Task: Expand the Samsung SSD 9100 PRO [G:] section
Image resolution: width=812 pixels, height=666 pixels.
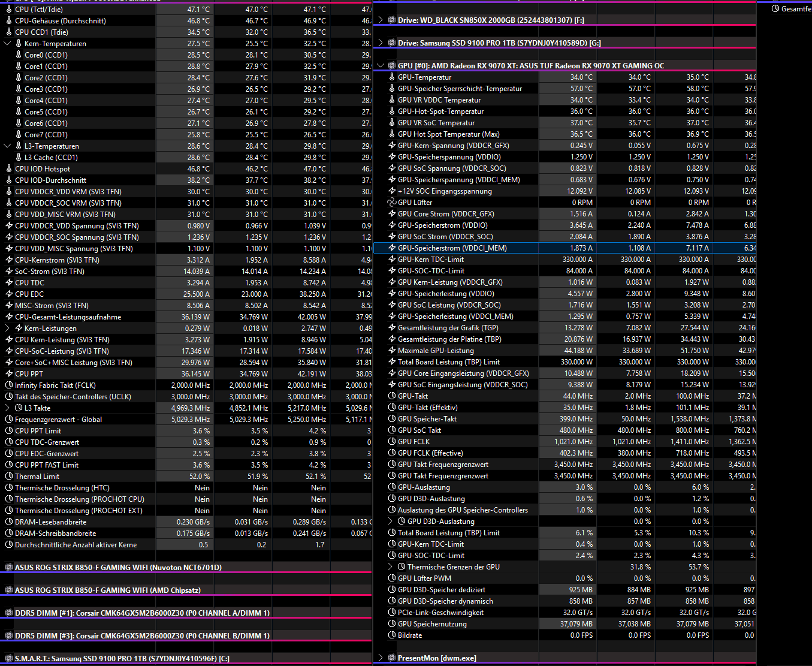Action: point(381,43)
